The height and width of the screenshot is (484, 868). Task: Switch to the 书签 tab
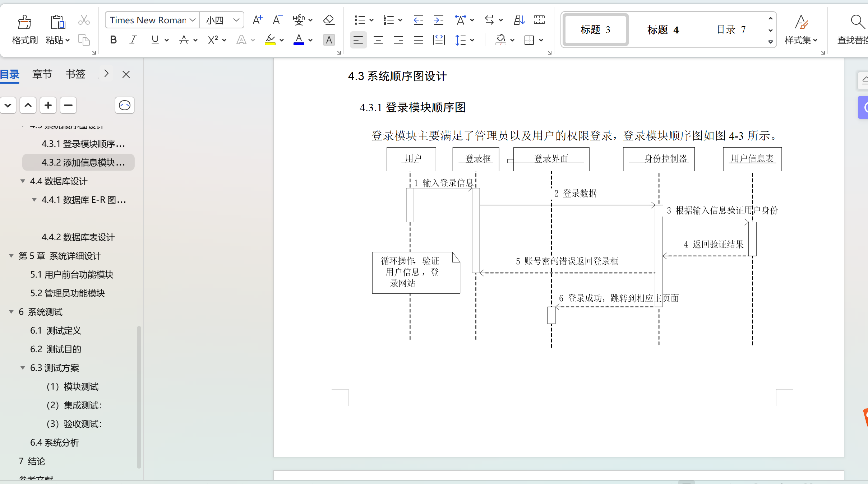[x=75, y=74]
